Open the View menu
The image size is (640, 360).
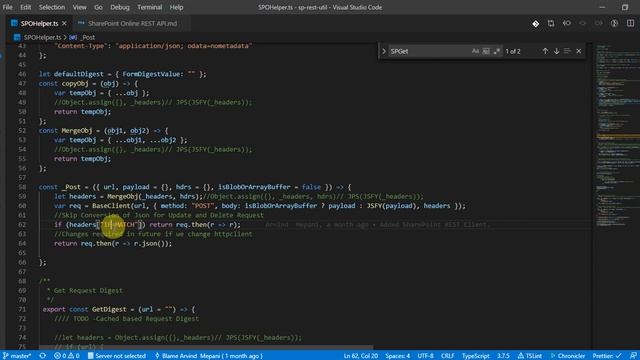79,7
